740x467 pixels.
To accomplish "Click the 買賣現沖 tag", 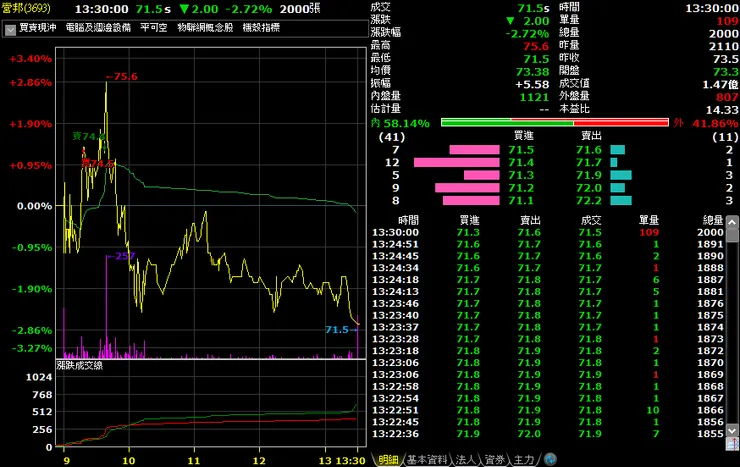I will click(38, 28).
